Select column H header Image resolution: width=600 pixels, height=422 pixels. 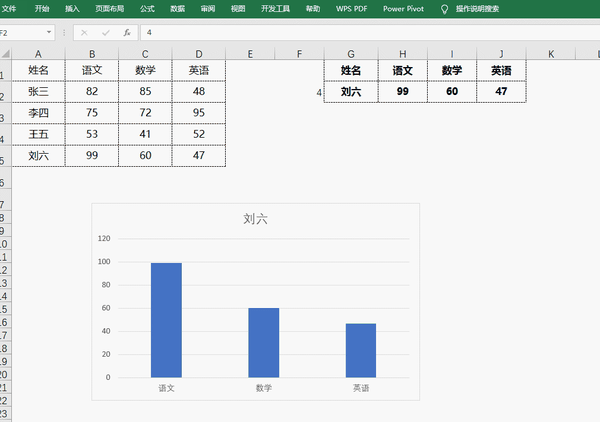tap(403, 54)
